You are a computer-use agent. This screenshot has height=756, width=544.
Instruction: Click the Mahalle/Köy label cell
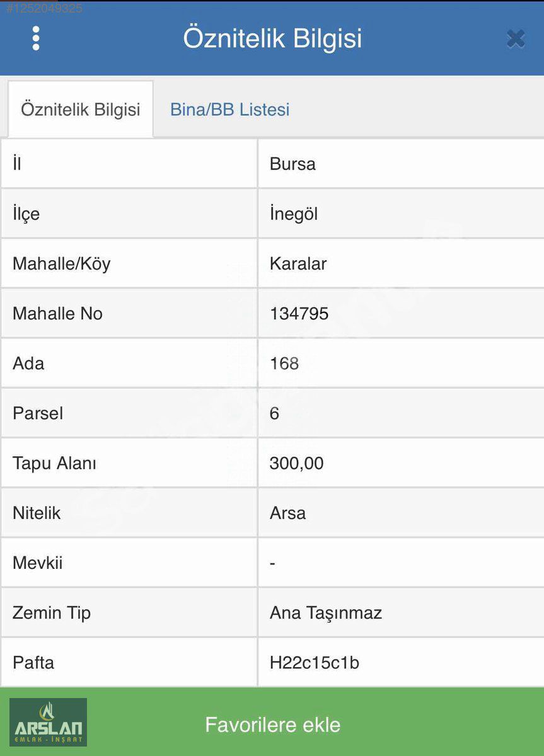(x=129, y=263)
